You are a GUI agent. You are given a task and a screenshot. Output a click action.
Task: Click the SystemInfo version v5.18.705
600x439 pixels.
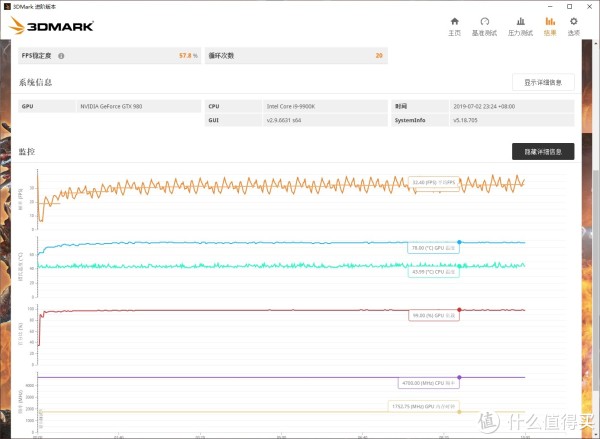(465, 120)
